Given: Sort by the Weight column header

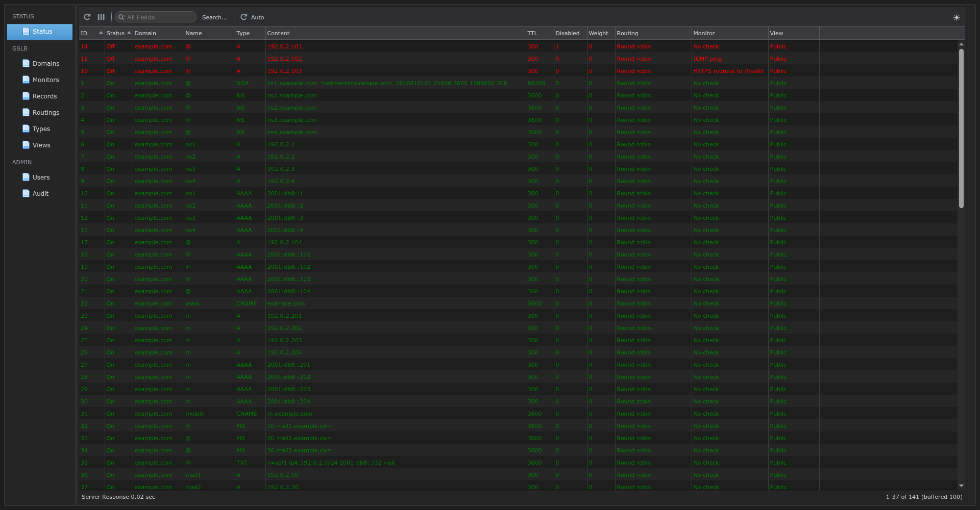Looking at the screenshot, I should click(601, 33).
